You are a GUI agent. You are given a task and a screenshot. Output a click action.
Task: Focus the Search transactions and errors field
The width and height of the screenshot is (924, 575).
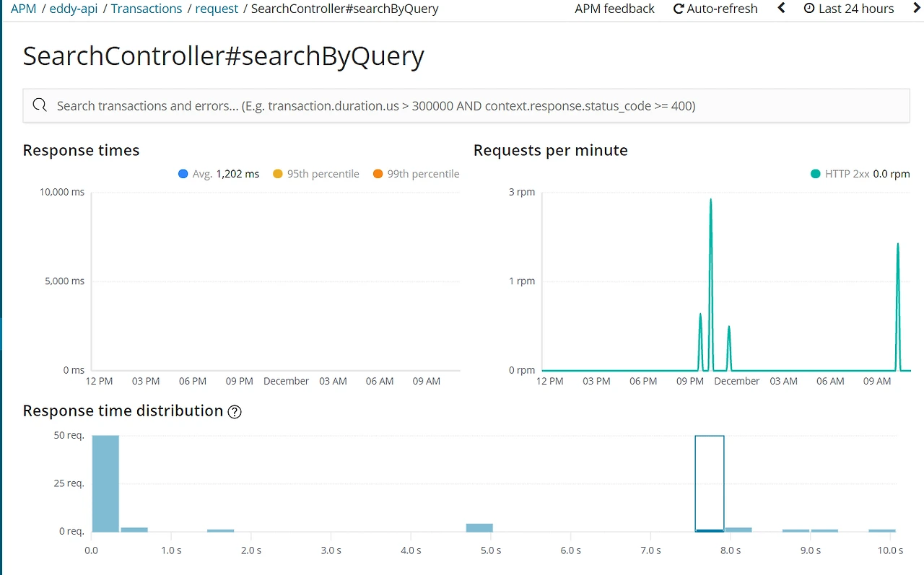tap(466, 106)
